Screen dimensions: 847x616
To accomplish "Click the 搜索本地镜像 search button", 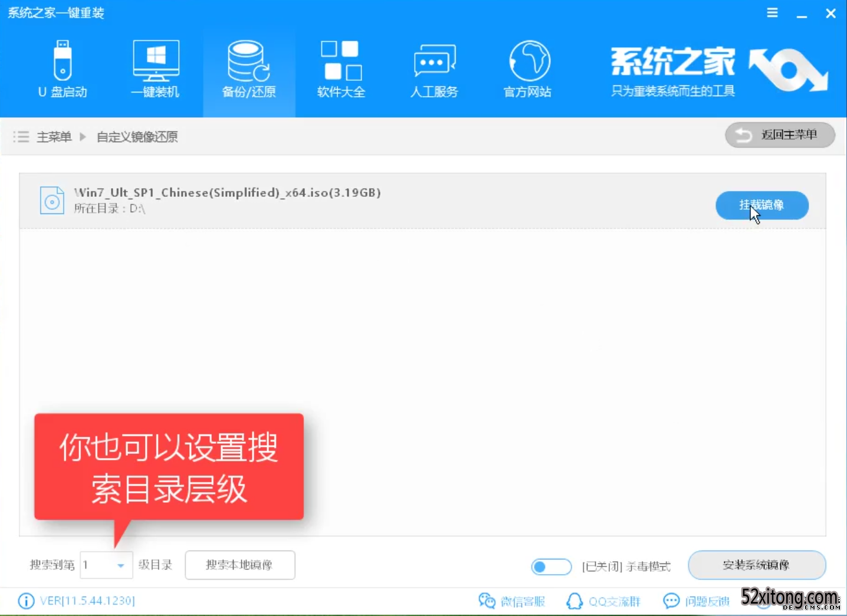I will [239, 565].
